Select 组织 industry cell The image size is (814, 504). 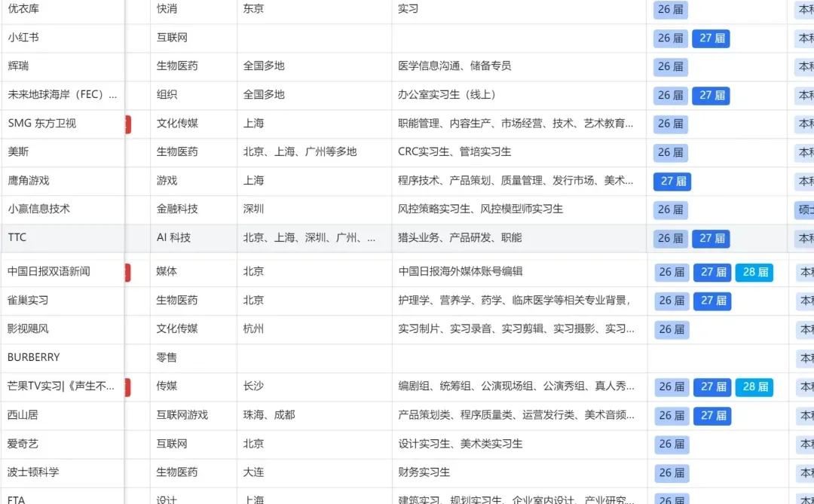(x=167, y=94)
